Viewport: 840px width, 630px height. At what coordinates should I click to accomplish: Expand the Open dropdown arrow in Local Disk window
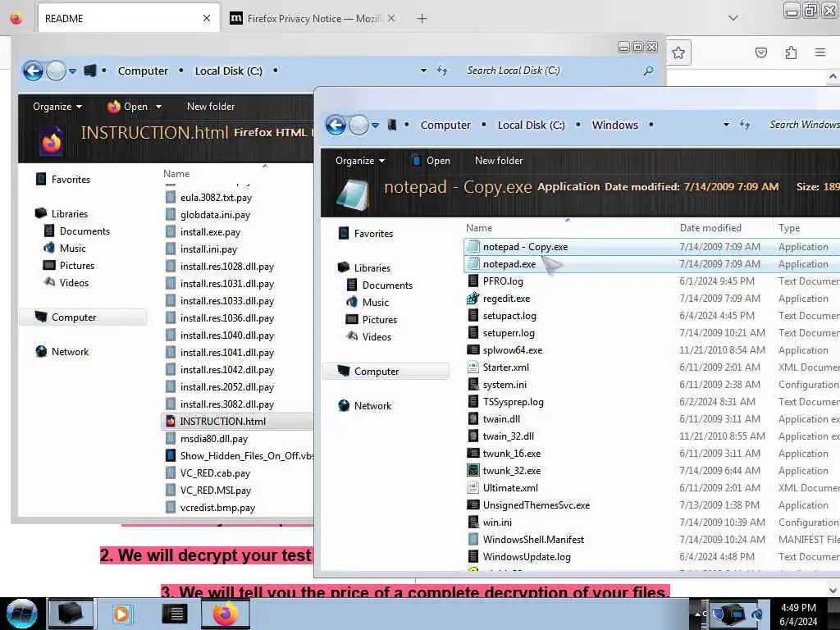tap(158, 107)
